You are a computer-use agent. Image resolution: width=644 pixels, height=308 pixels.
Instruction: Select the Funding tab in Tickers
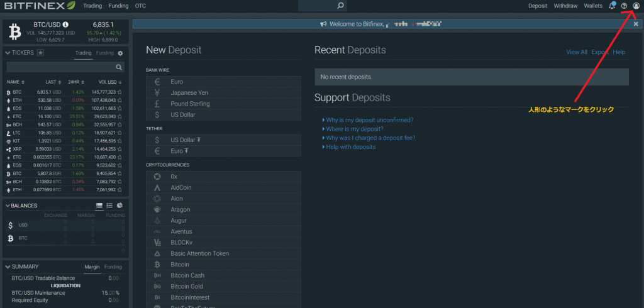tap(105, 53)
